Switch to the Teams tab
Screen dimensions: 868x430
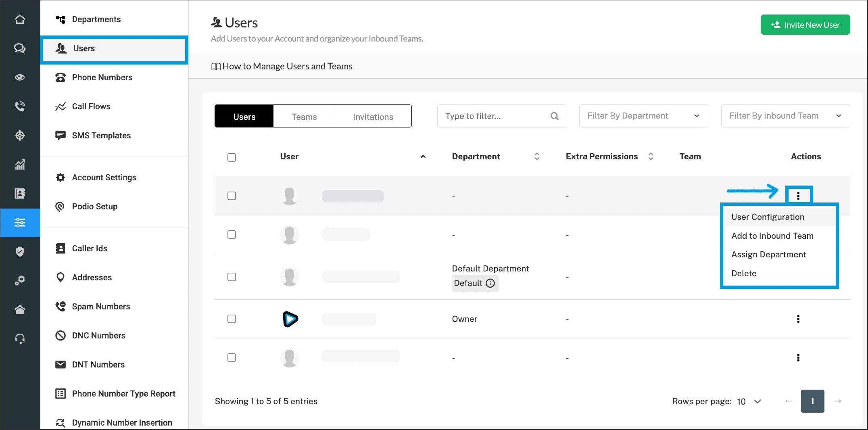point(304,117)
